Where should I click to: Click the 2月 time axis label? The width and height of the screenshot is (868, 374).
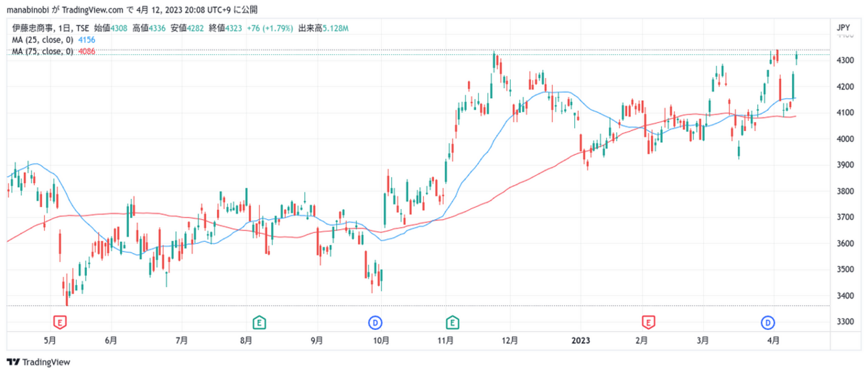tap(642, 340)
